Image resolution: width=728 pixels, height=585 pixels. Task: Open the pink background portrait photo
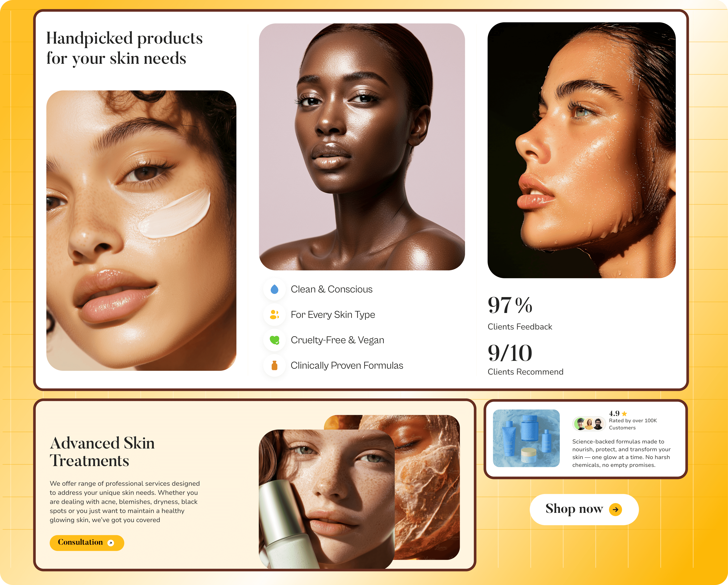click(362, 147)
